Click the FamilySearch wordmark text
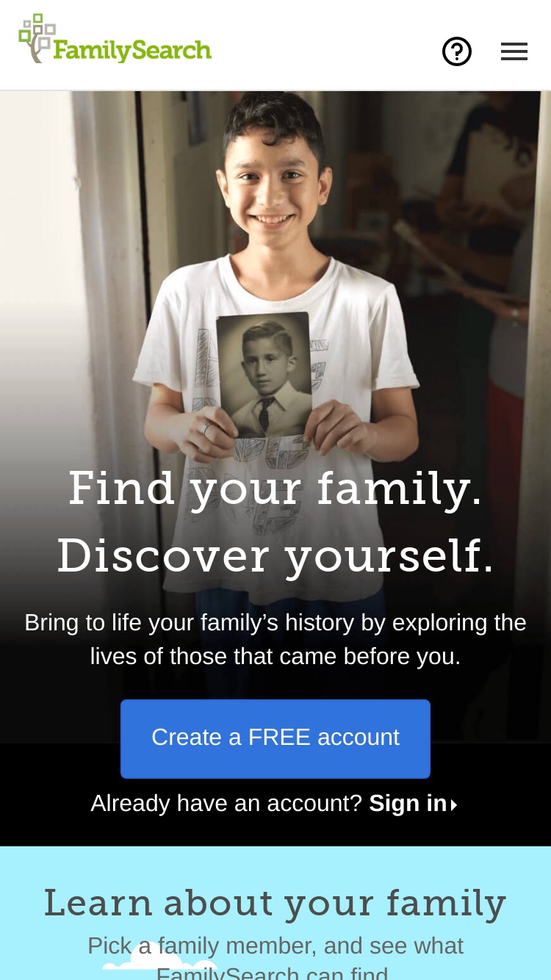This screenshot has width=551, height=980. 132,50
